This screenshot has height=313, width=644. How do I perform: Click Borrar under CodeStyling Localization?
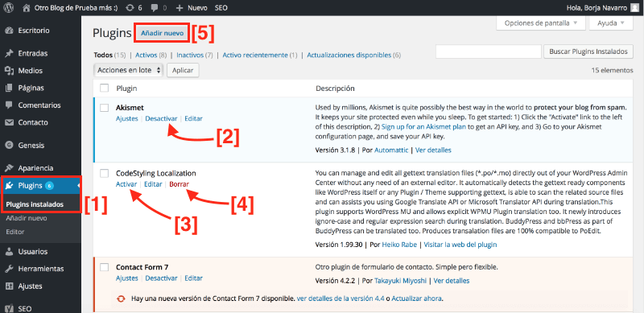tap(179, 184)
